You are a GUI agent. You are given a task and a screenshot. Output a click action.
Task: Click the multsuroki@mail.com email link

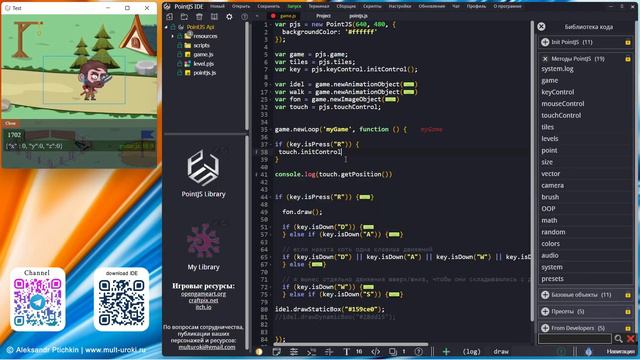207,347
